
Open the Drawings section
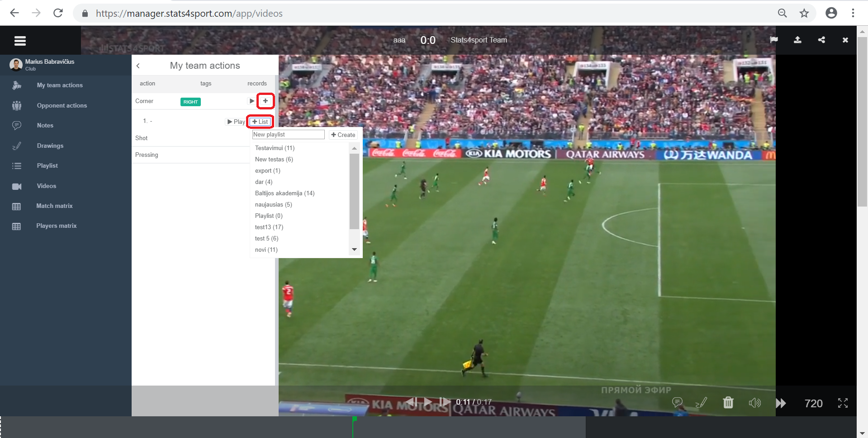tap(50, 146)
